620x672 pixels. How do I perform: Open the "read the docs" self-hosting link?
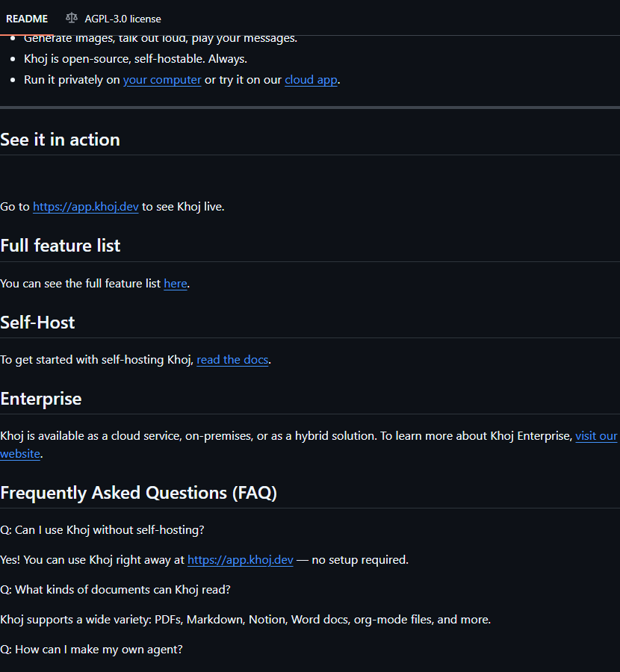click(232, 360)
